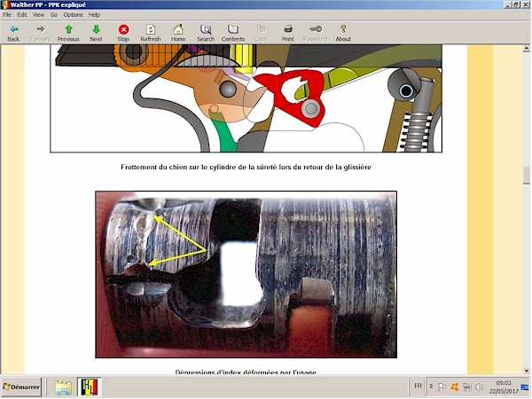The height and width of the screenshot is (399, 532).
Task: Click the greyed Copy icon
Action: tap(261, 34)
